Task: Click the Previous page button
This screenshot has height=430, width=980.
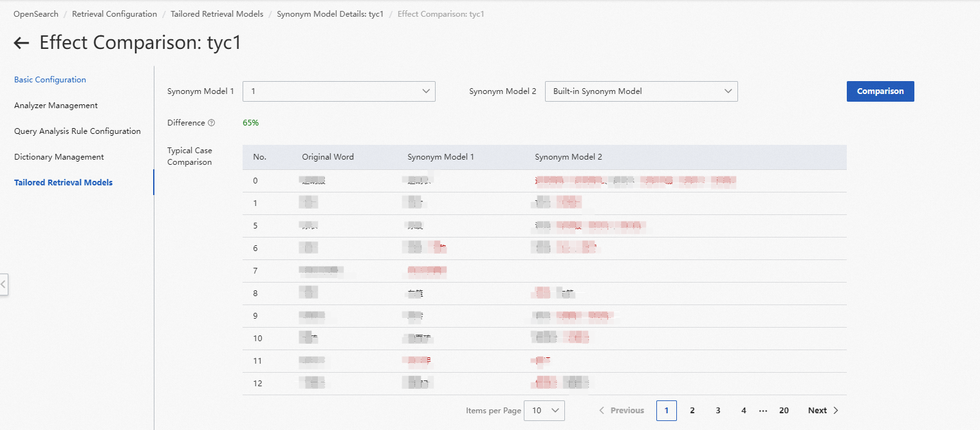Action: [x=621, y=411]
